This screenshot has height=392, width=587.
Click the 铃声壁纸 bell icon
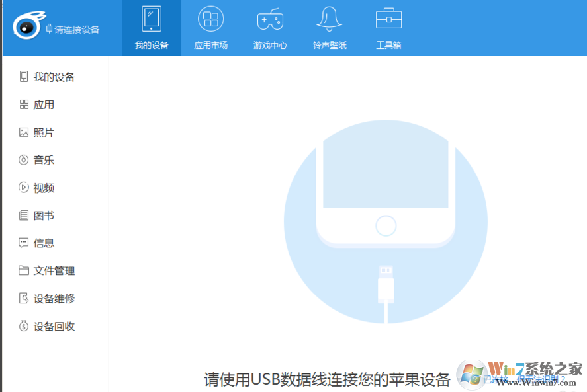329,20
